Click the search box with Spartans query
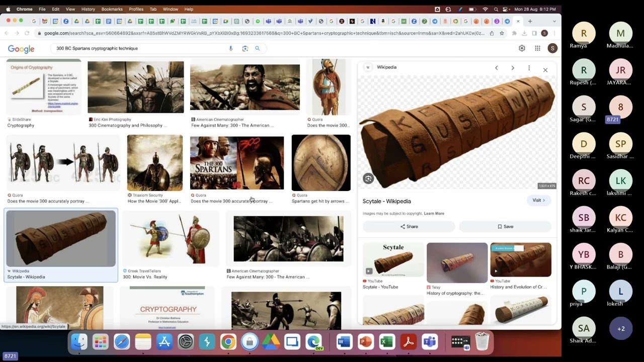Screen dimensions: 644x362 click(141, 48)
